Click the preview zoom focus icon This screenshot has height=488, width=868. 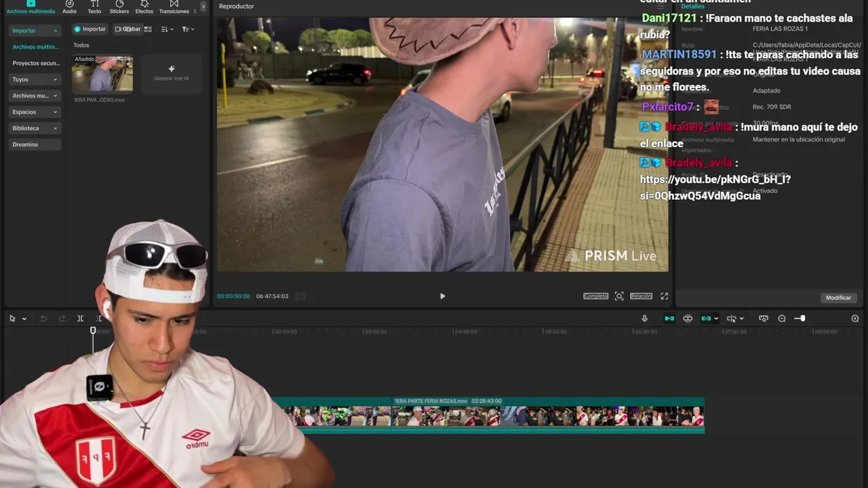pos(619,296)
